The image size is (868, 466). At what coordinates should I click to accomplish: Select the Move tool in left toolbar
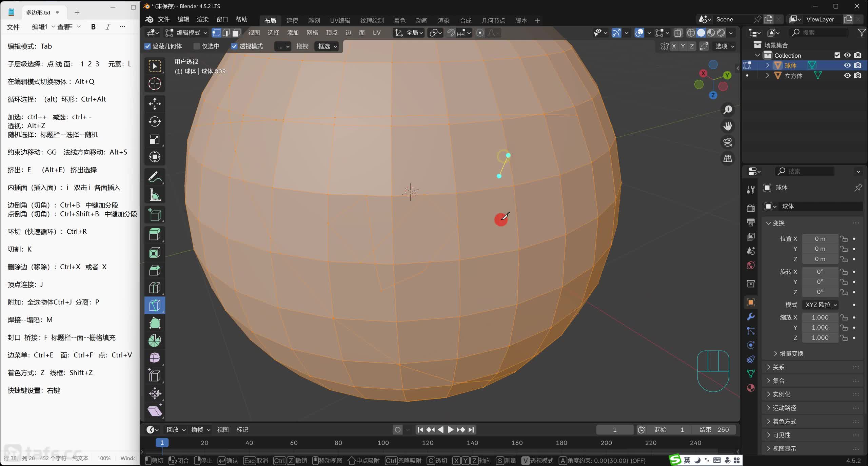pyautogui.click(x=155, y=104)
